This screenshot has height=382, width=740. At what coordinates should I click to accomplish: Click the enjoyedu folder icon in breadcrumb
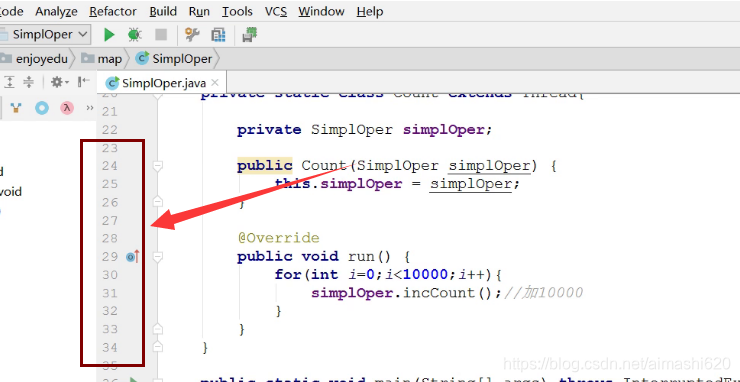pyautogui.click(x=5, y=59)
